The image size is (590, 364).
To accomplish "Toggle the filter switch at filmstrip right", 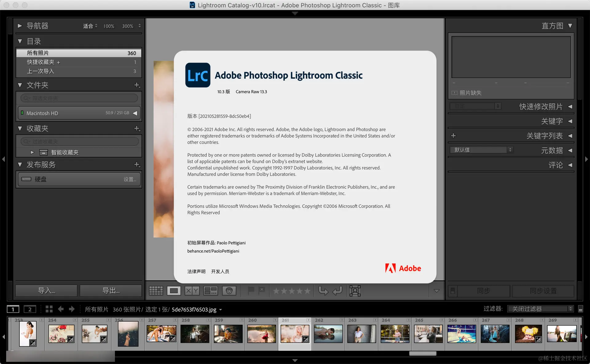I will coord(580,309).
